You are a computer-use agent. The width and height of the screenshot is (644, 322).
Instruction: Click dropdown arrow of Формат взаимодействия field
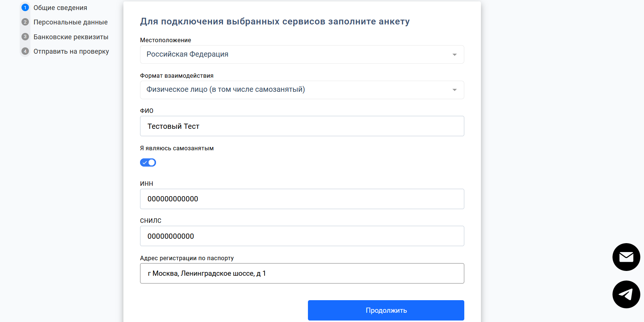click(x=454, y=90)
